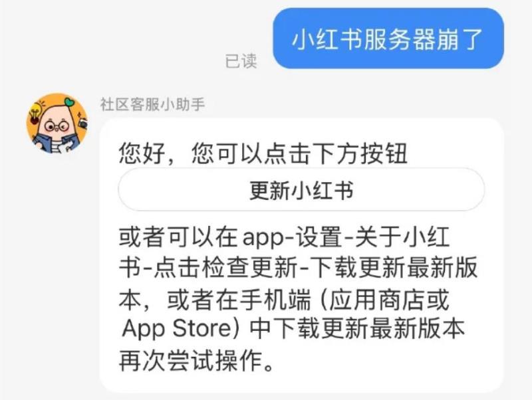Open the 社区客服小助手 avatar profile
Viewport: 532px width, 400px height.
pos(57,124)
